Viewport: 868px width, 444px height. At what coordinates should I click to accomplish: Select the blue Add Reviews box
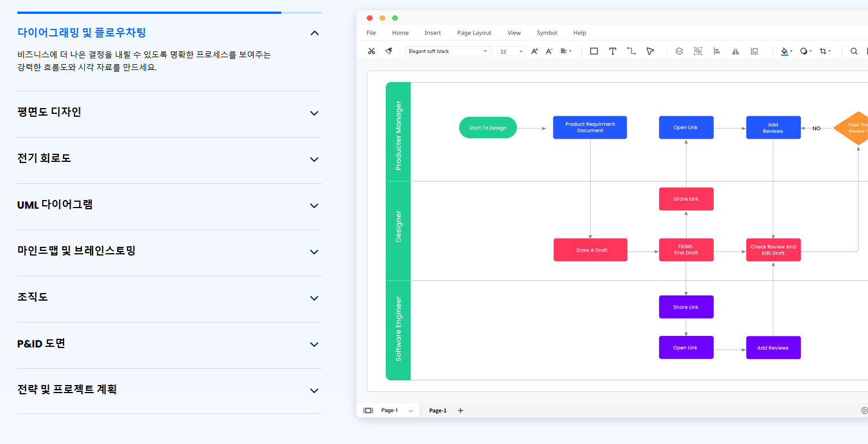point(773,127)
